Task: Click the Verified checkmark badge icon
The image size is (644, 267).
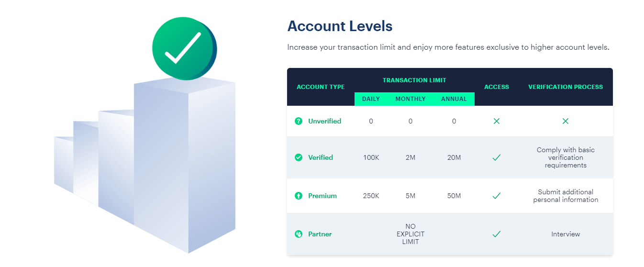Action: (x=299, y=157)
